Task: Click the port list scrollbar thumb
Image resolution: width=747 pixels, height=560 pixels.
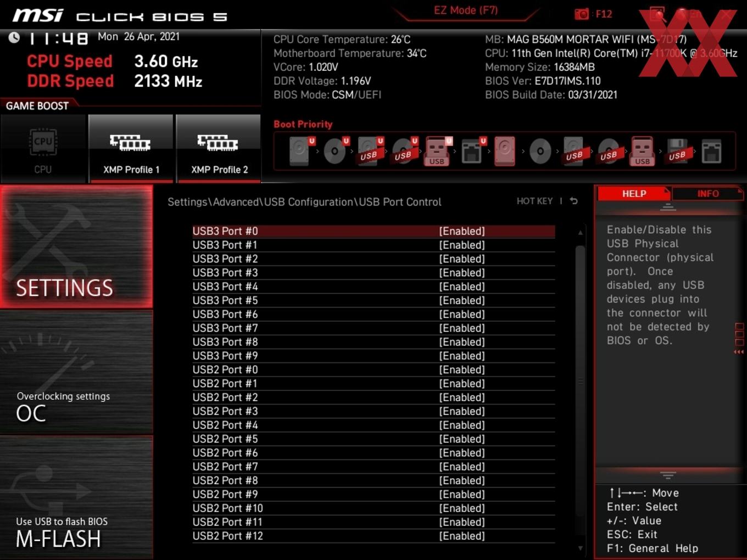Action: click(580, 381)
